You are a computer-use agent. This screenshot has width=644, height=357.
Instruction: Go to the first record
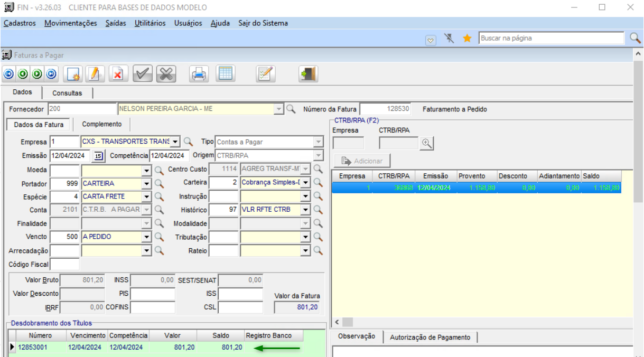coord(8,74)
